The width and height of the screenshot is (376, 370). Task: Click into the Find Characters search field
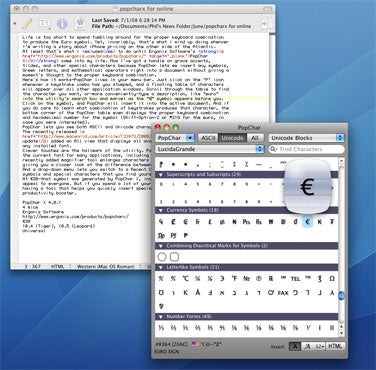pyautogui.click(x=306, y=149)
